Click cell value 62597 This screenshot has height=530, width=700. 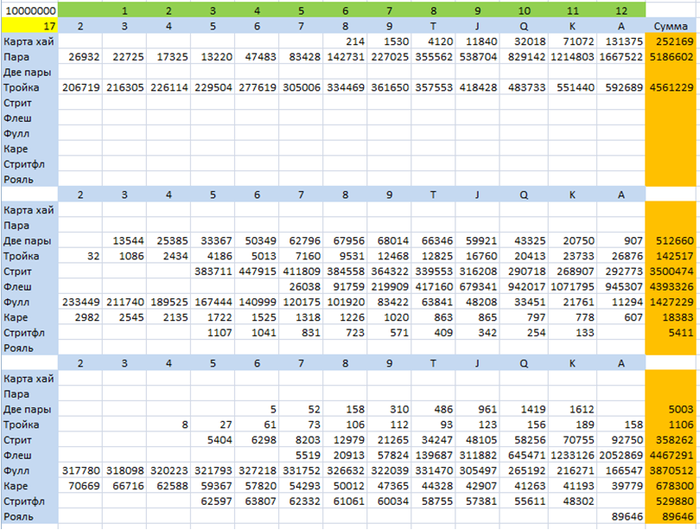(213, 501)
